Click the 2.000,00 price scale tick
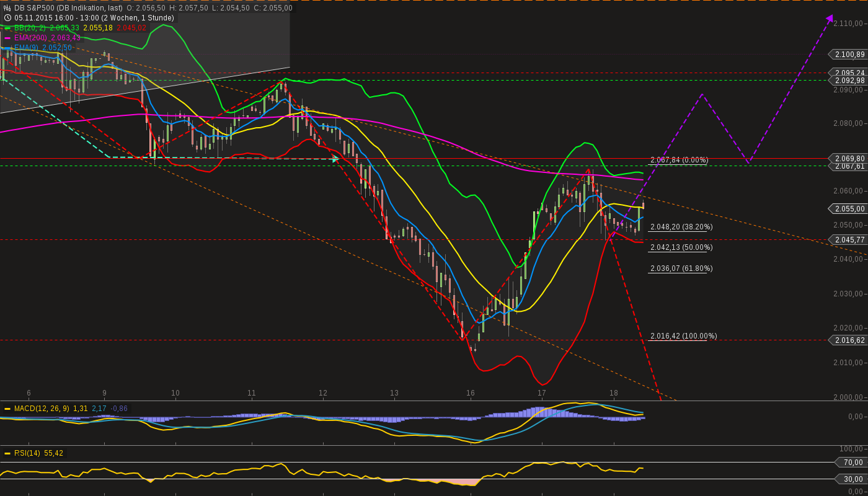The image size is (868, 496). 849,397
